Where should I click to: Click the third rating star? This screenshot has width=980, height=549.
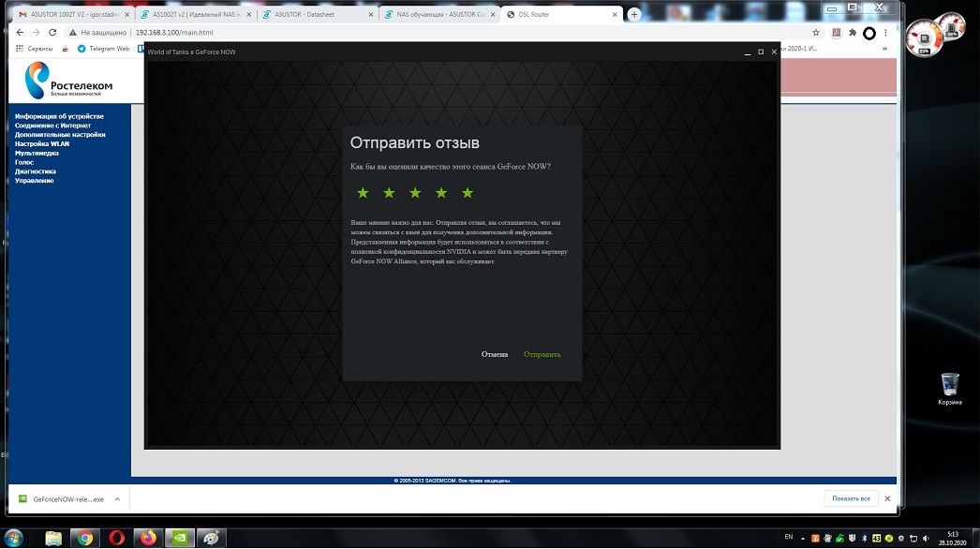[415, 193]
